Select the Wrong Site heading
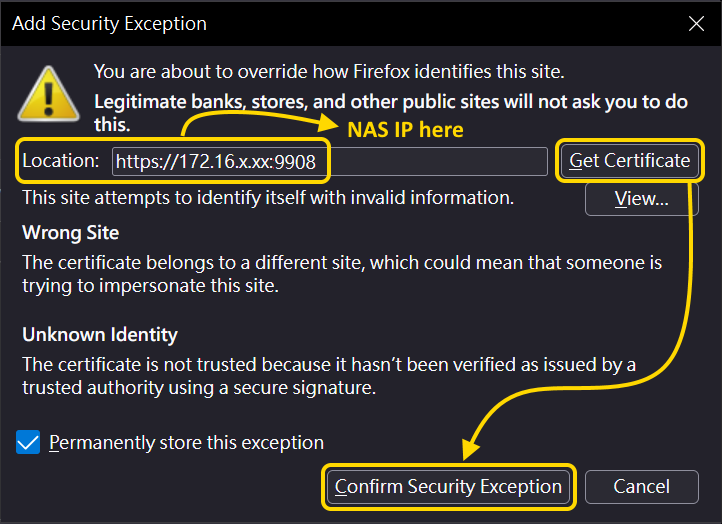This screenshot has height=524, width=722. click(70, 233)
